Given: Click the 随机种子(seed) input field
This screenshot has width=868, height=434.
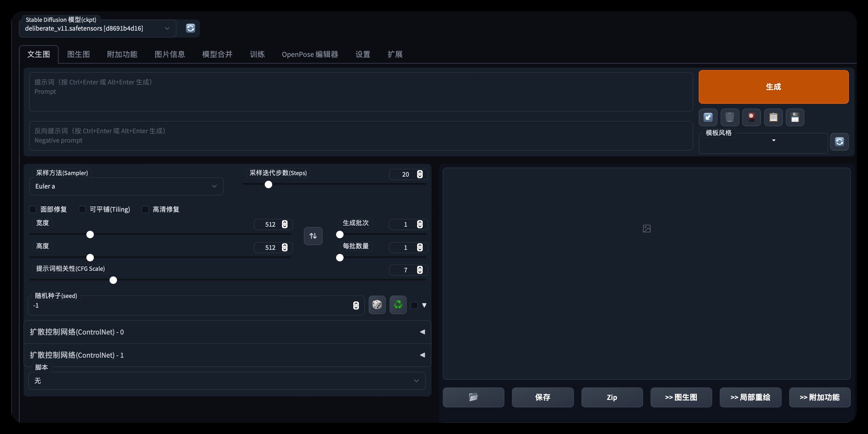Looking at the screenshot, I should (x=196, y=305).
